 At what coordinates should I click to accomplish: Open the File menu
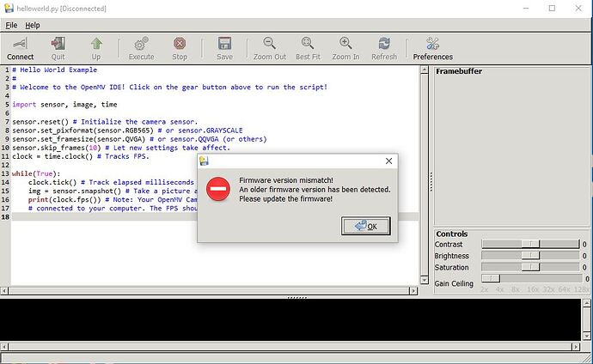pyautogui.click(x=11, y=25)
